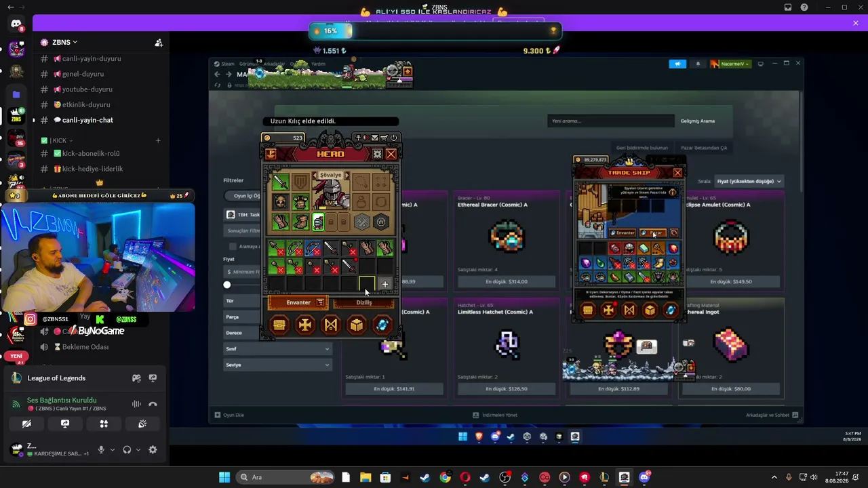Deafen audio with headphones icon
The image size is (868, 488).
click(127, 449)
